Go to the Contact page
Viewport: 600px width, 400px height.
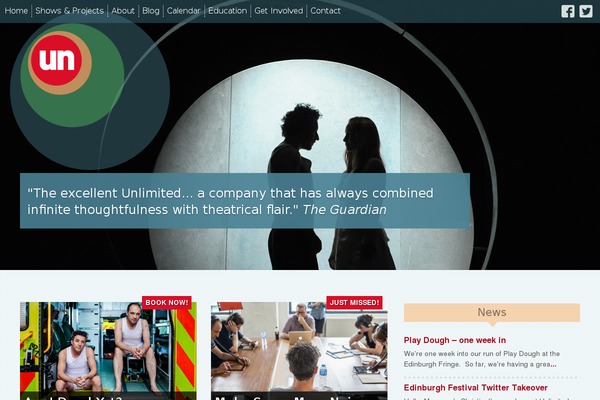click(x=325, y=11)
